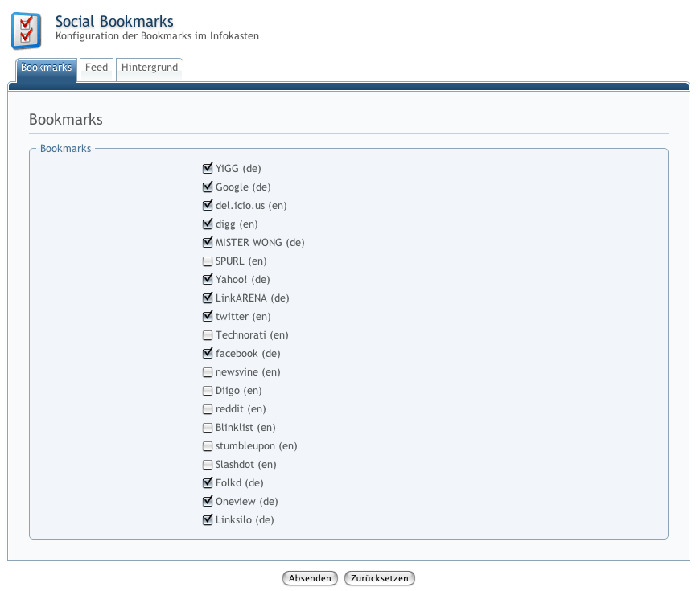700x591 pixels.
Task: Enable the stumbleupon (en) bookmark
Action: [x=208, y=446]
